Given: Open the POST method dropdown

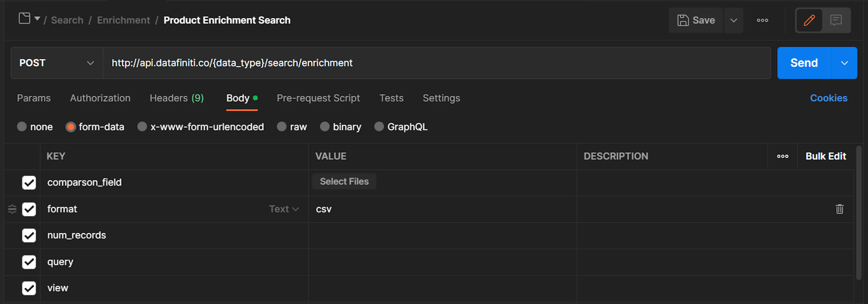Looking at the screenshot, I should (x=56, y=63).
